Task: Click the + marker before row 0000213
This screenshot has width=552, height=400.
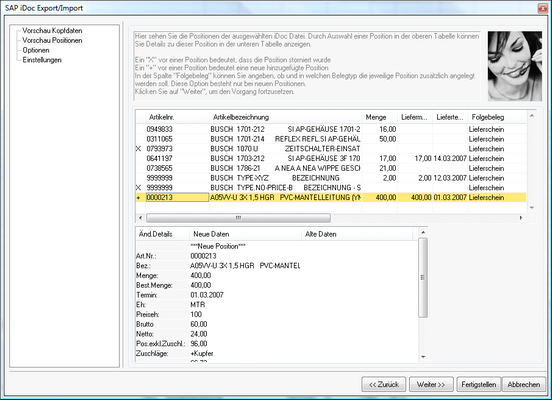Action: point(138,198)
